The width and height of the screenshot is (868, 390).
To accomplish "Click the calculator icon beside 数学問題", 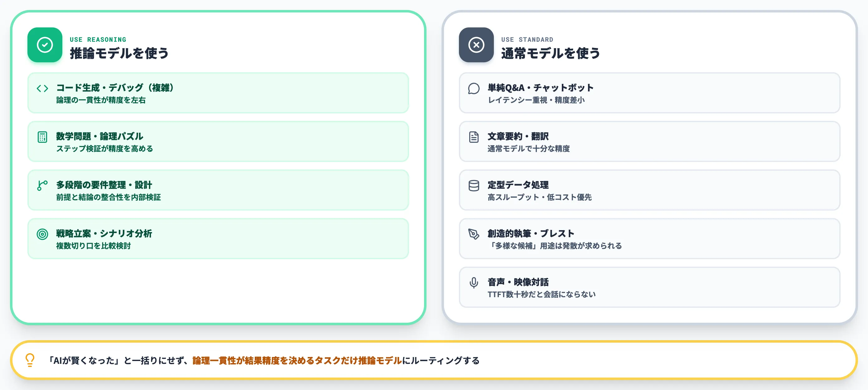I will (42, 137).
